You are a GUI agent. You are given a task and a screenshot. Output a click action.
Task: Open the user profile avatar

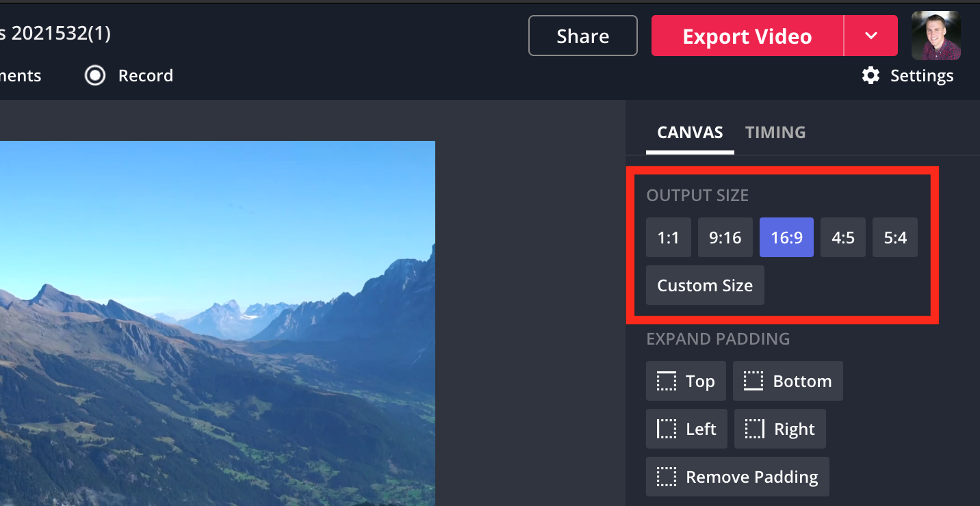[936, 36]
